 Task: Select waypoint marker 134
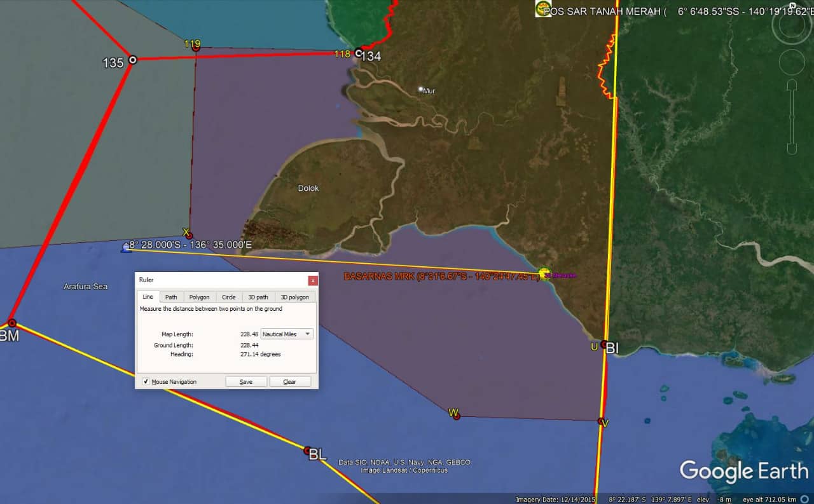click(359, 53)
